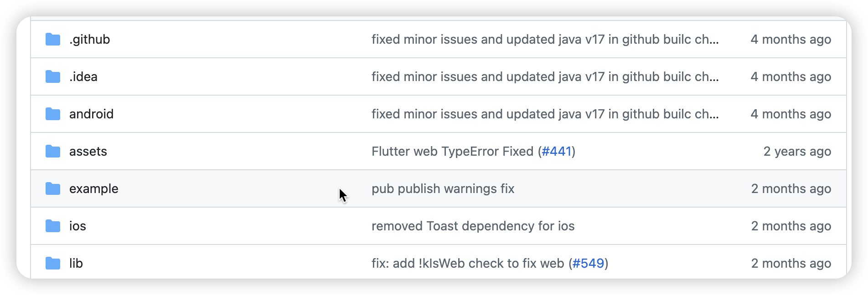Open the .github directory
Screen dimensions: 868x295
point(89,39)
